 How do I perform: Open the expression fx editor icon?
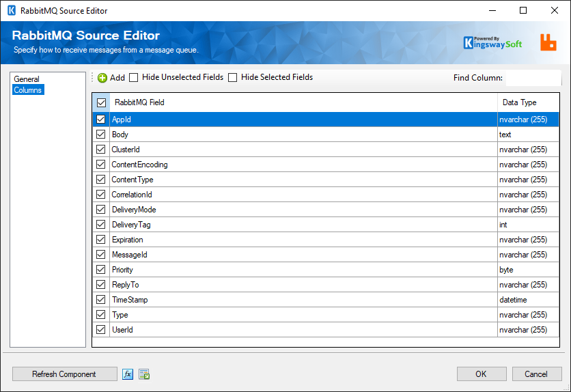click(128, 374)
